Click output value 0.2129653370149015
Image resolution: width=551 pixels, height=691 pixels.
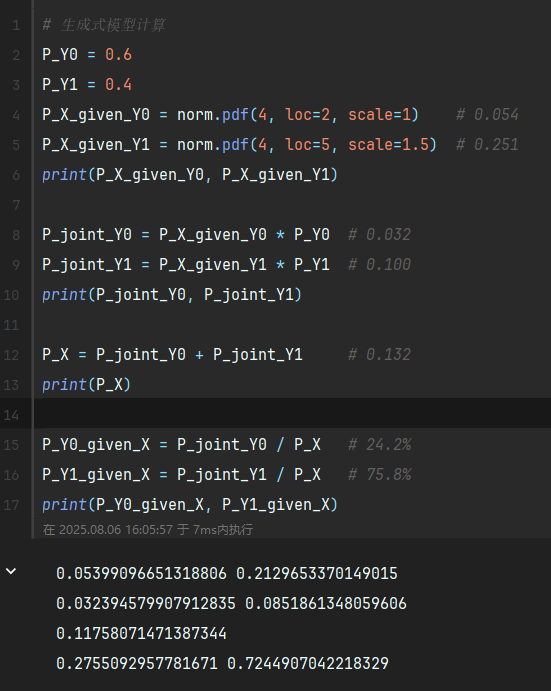316,573
